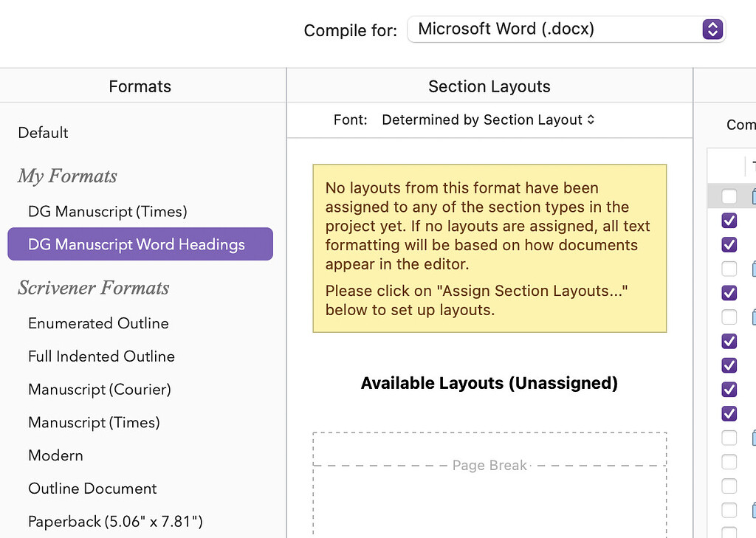
Task: Open the Compile for format dropdown
Action: coord(566,30)
